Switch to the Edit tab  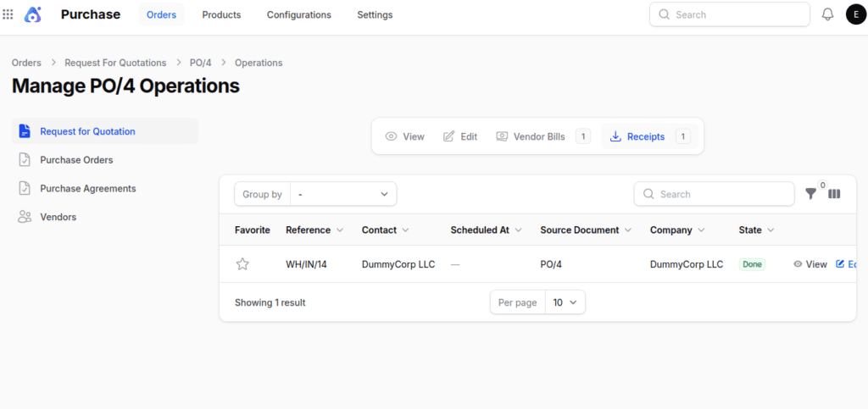tap(460, 136)
